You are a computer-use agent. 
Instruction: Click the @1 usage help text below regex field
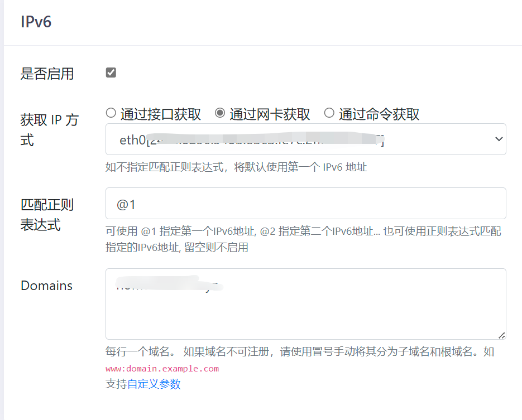tap(303, 239)
